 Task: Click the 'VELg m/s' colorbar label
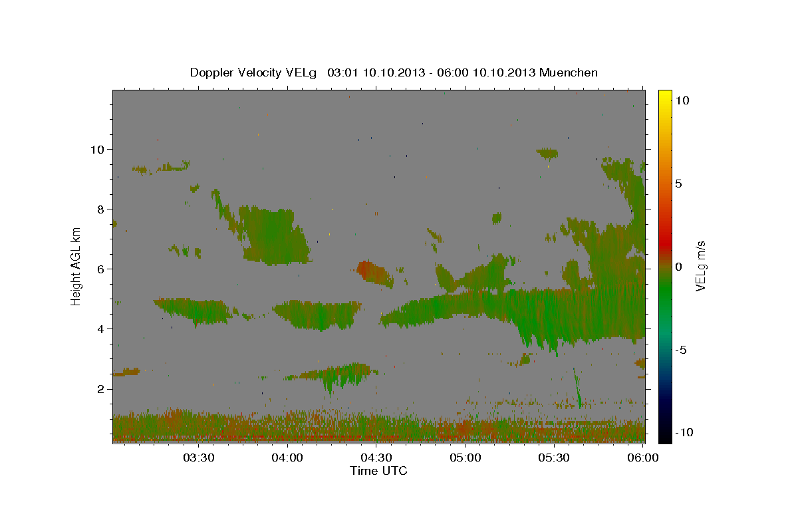(700, 267)
